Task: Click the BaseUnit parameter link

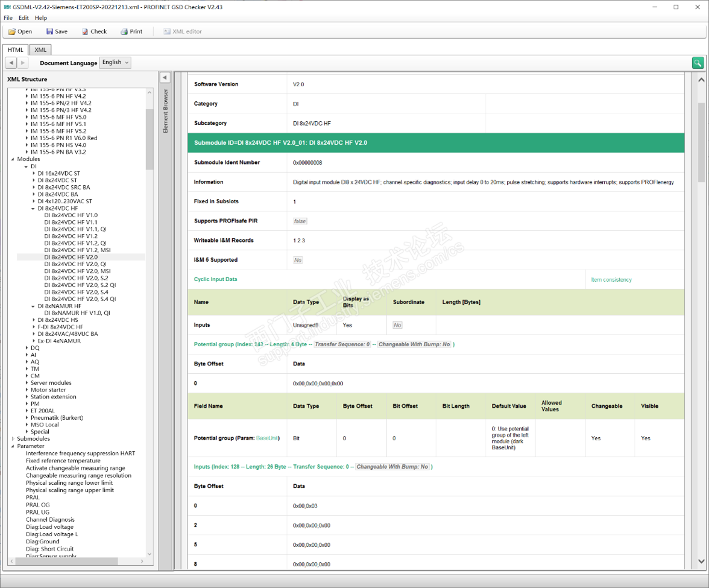Action: coord(267,438)
